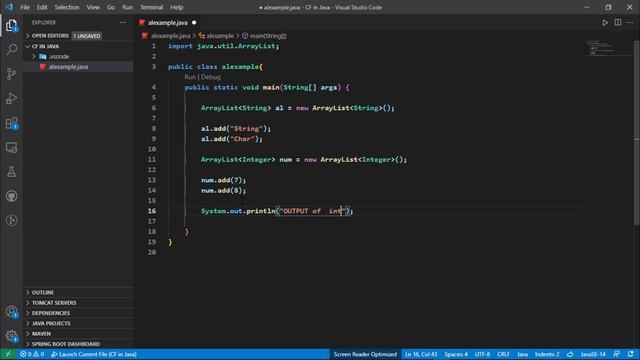Screen dimensions: 640x360
Task: Click the alexample.java tab file icon
Action: (142, 22)
